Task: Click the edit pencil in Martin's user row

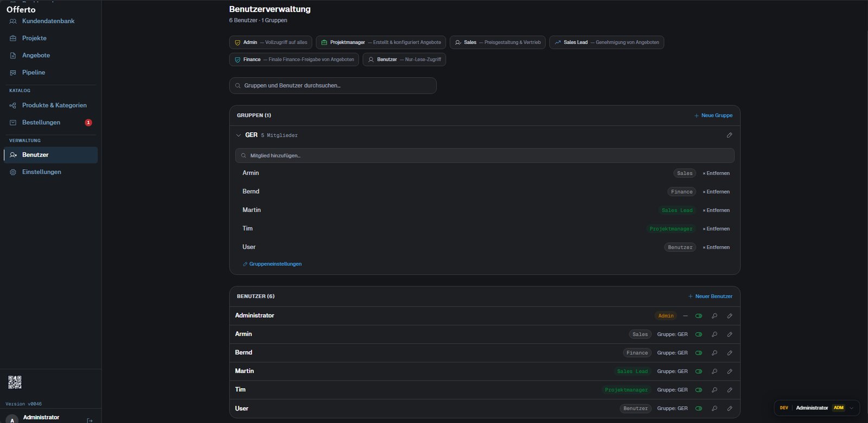Action: (730, 371)
